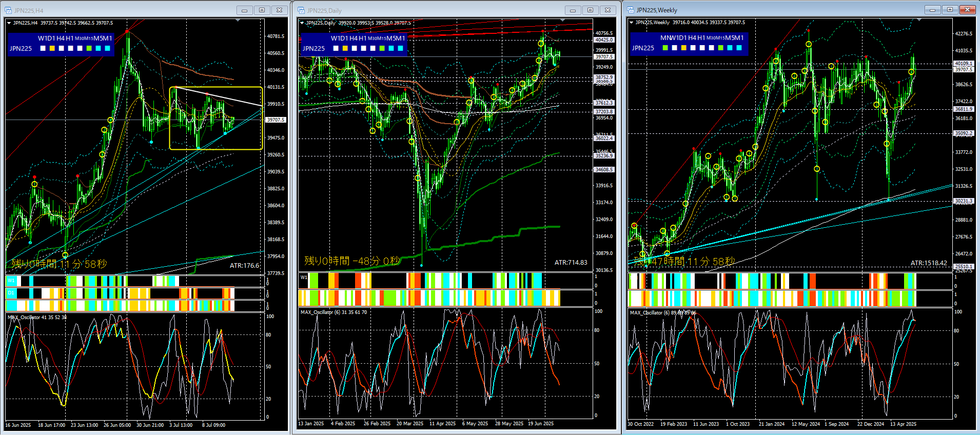Click the cyan M1 square in the H4 chart panel

click(x=108, y=48)
